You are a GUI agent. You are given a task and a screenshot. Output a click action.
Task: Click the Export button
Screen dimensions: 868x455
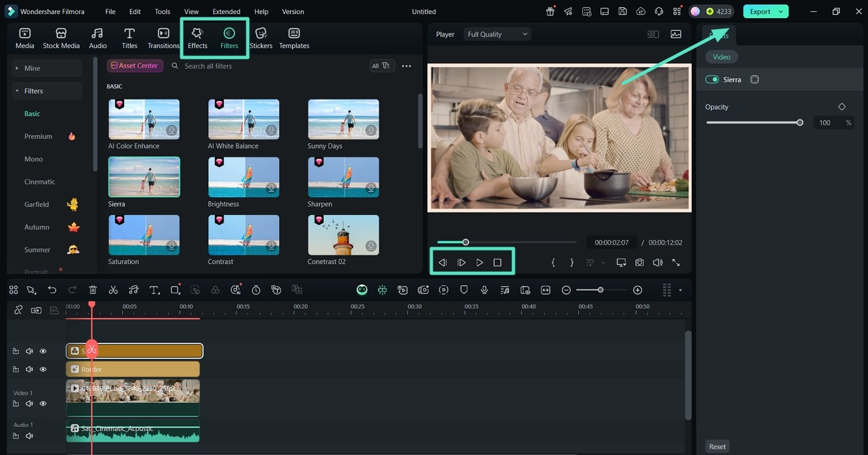[760, 11]
